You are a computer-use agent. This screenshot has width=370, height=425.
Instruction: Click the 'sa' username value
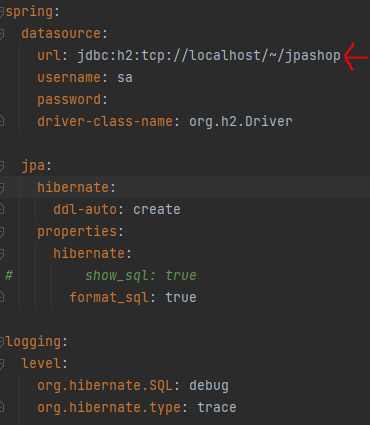(x=125, y=78)
